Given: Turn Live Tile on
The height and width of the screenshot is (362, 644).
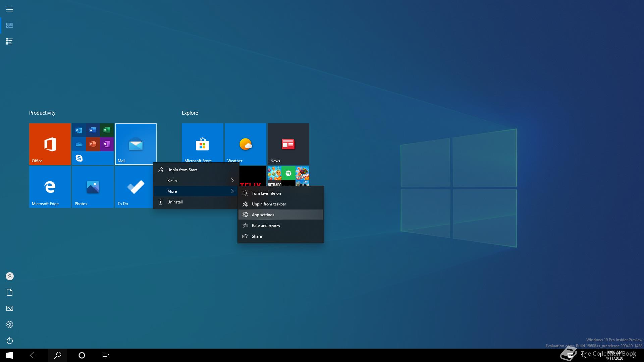Looking at the screenshot, I should pos(281,193).
